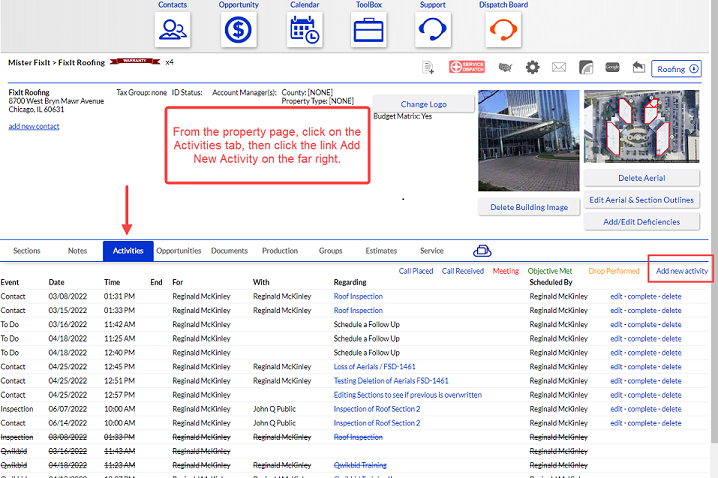Image resolution: width=718 pixels, height=478 pixels.
Task: Click the Add new activity link
Action: pyautogui.click(x=681, y=271)
